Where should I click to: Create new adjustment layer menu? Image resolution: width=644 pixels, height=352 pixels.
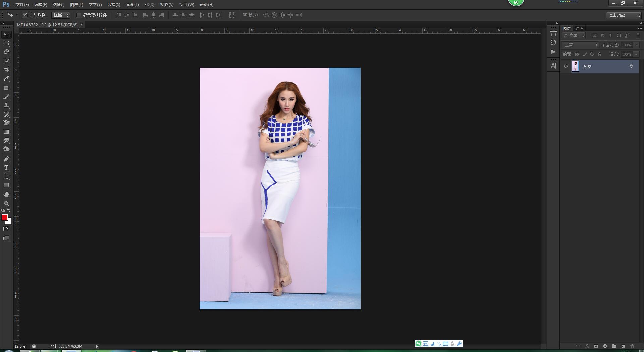(605, 346)
